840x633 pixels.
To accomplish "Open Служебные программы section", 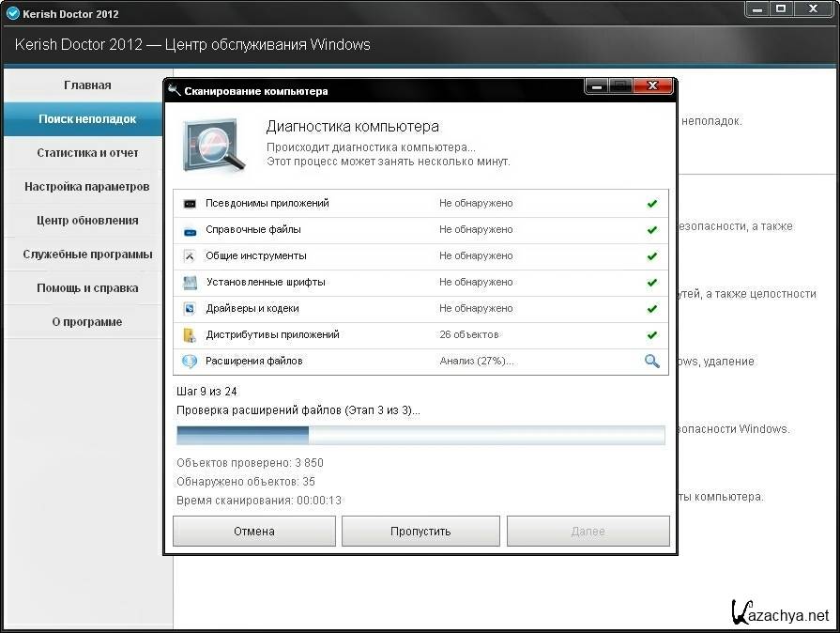I will [87, 255].
